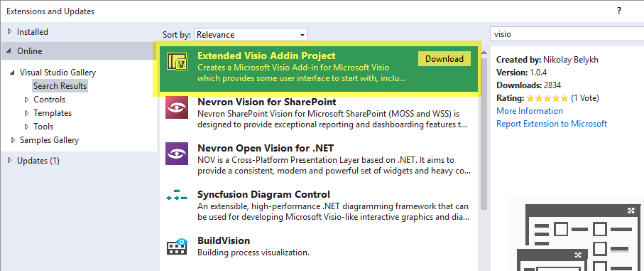This screenshot has width=644, height=271.
Task: Select the Samples Gallery item
Action: [49, 140]
